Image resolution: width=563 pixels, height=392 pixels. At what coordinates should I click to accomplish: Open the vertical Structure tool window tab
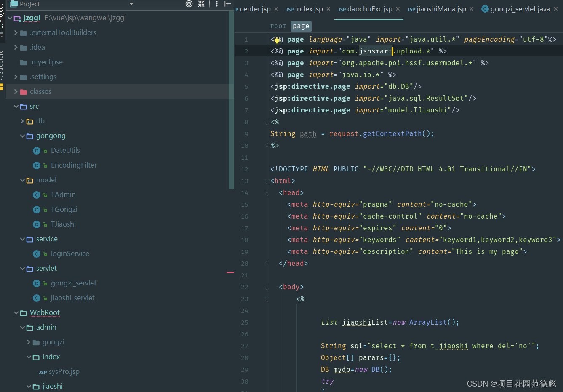(2, 65)
